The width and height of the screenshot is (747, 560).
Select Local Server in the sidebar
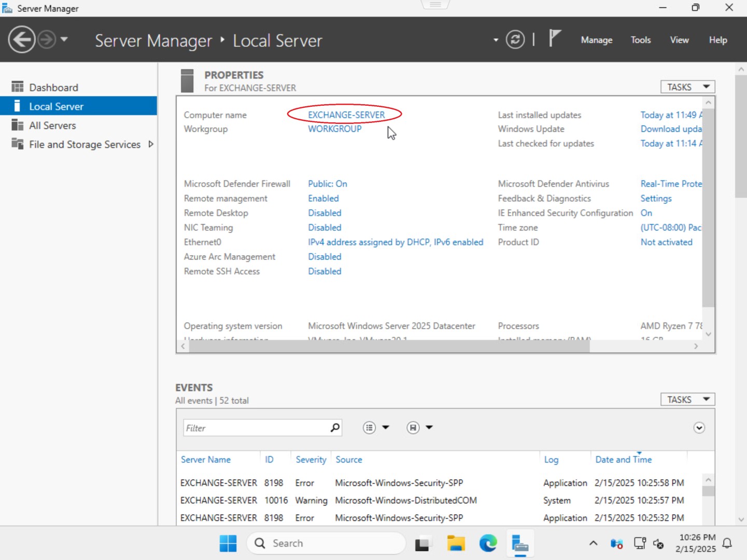78,106
